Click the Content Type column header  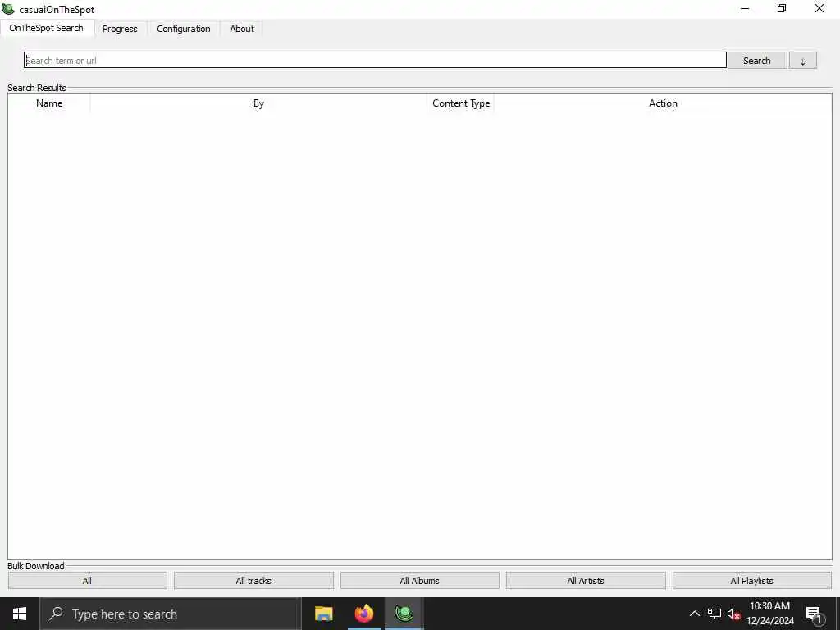point(461,103)
